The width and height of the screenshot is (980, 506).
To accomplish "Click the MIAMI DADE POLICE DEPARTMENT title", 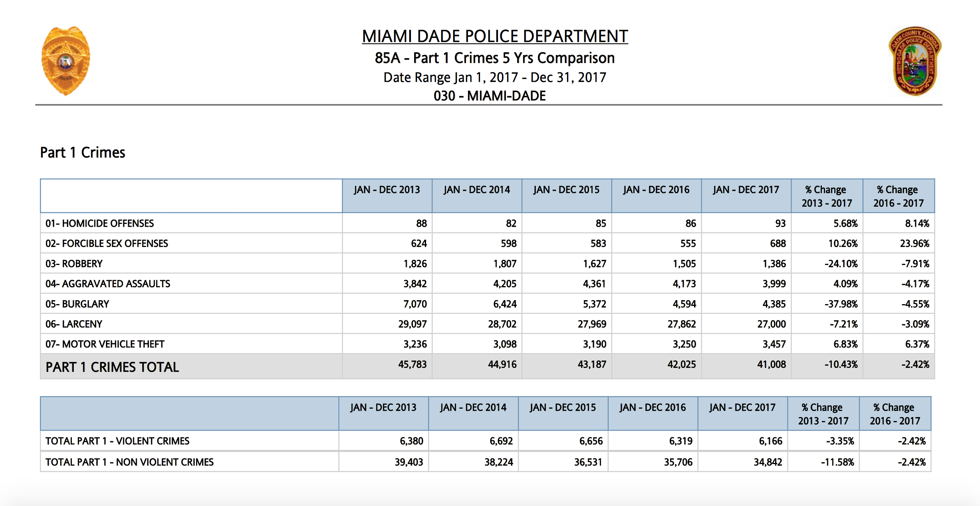I will [x=495, y=36].
